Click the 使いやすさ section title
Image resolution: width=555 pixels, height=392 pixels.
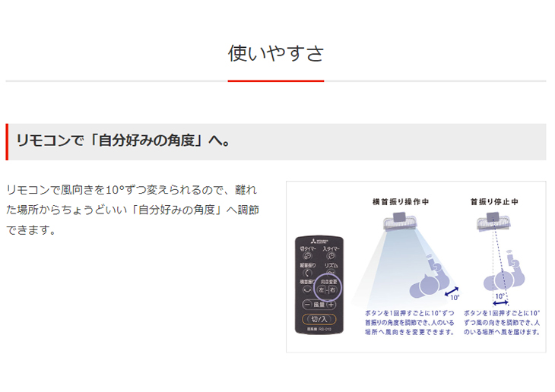point(276,53)
